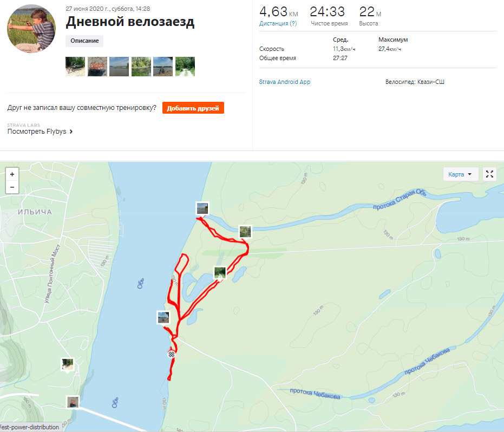Follow the Strava Android App link
Image resolution: width=504 pixels, height=432 pixels.
pos(284,82)
